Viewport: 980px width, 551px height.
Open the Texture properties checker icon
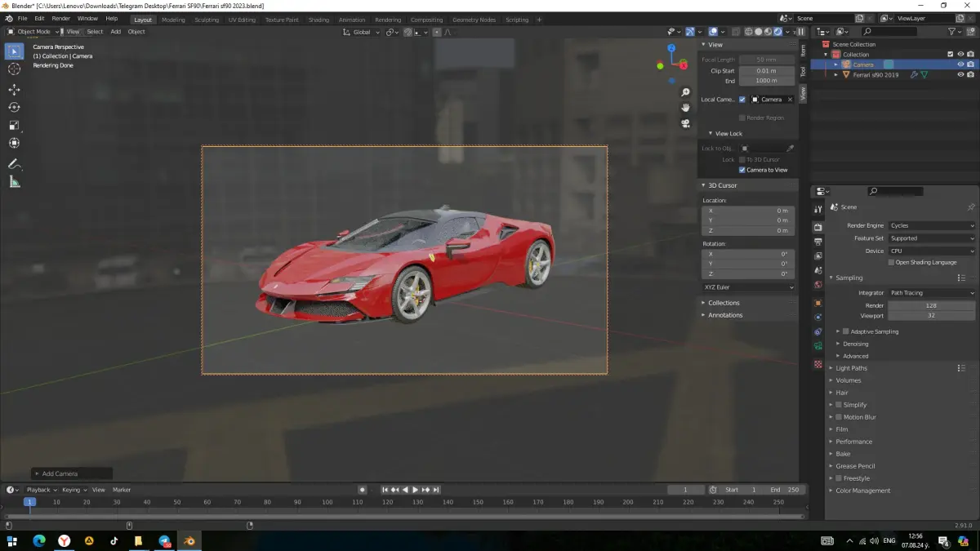818,365
